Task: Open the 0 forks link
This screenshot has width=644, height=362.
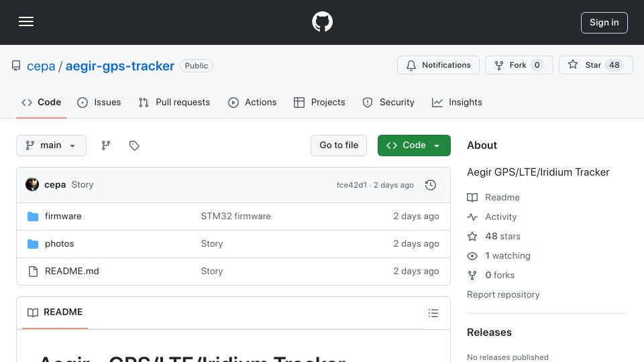Action: coord(491,276)
